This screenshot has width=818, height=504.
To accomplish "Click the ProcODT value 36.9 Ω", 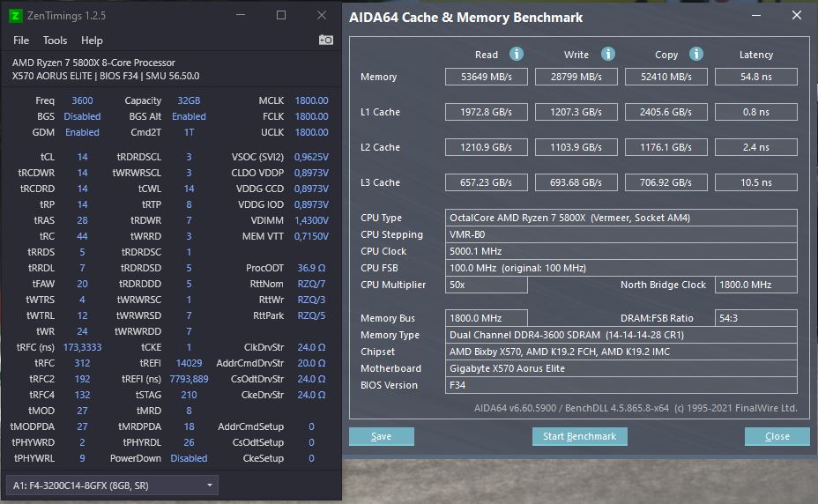I will point(311,268).
